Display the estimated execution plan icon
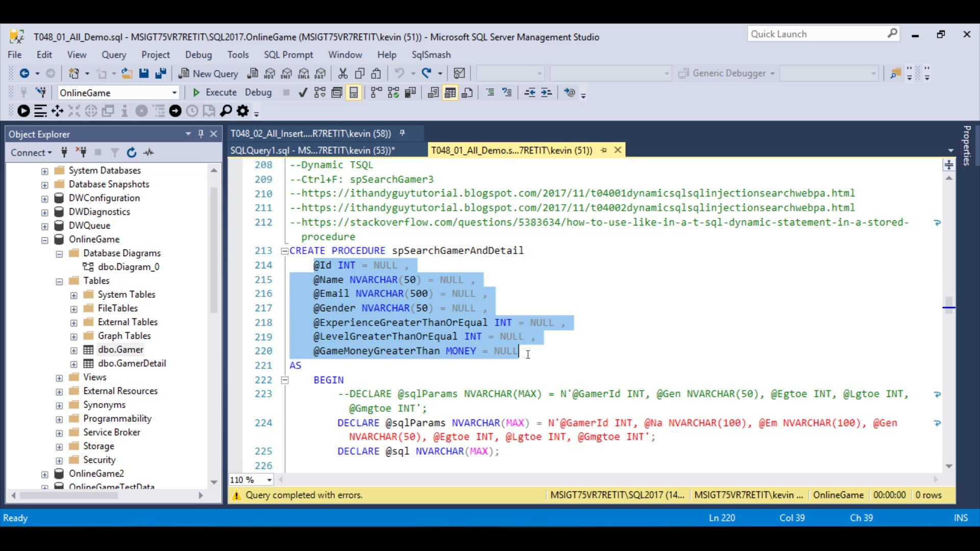Image resolution: width=980 pixels, height=551 pixels. pyautogui.click(x=320, y=92)
